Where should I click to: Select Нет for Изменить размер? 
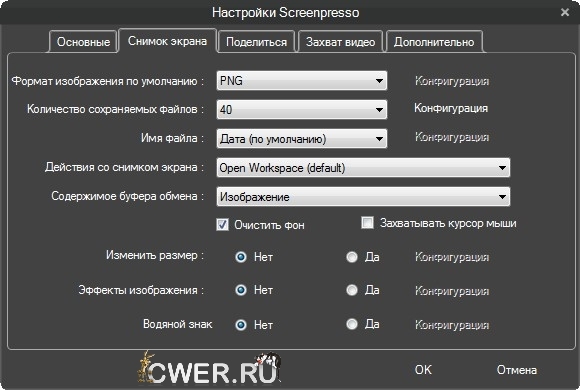(241, 257)
